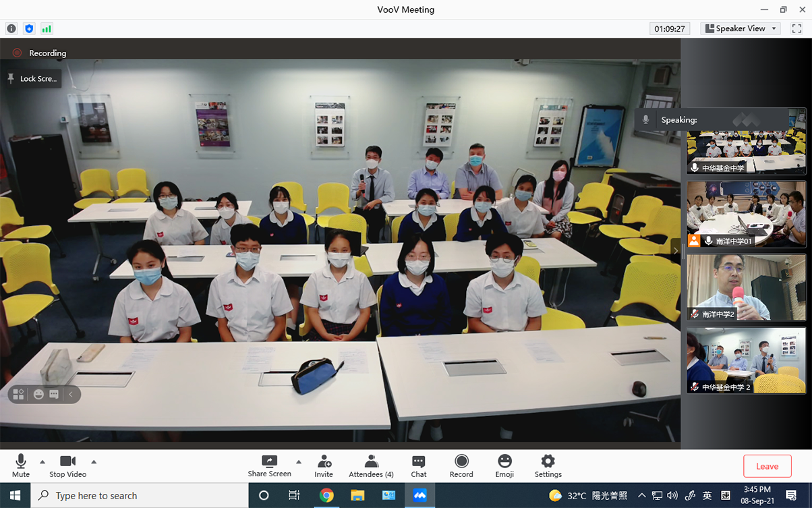Open the meeting info icon

pyautogui.click(x=11, y=29)
